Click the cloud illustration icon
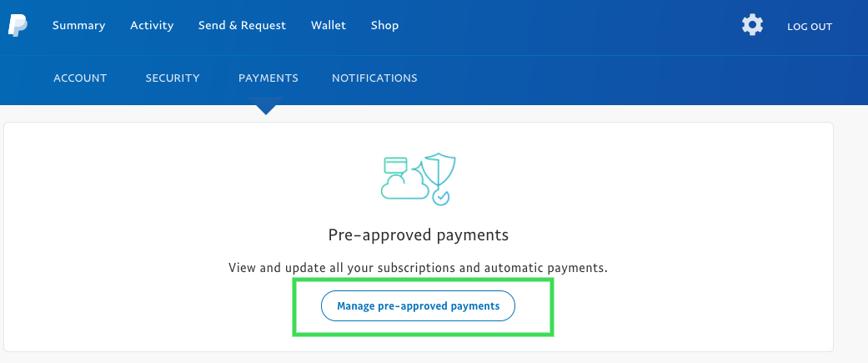Screen dimensions: 868x363 coord(404,185)
